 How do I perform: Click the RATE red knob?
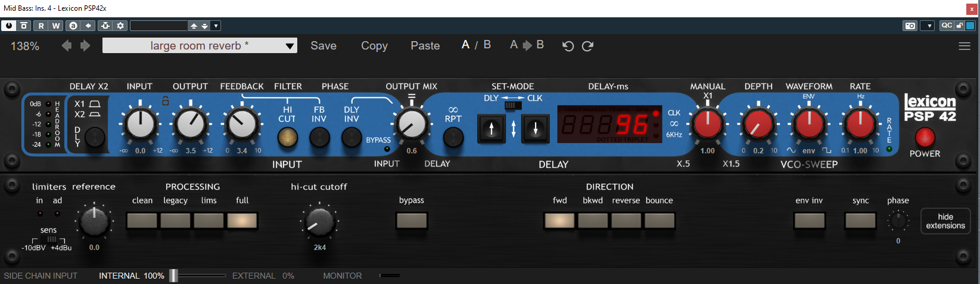[x=860, y=124]
